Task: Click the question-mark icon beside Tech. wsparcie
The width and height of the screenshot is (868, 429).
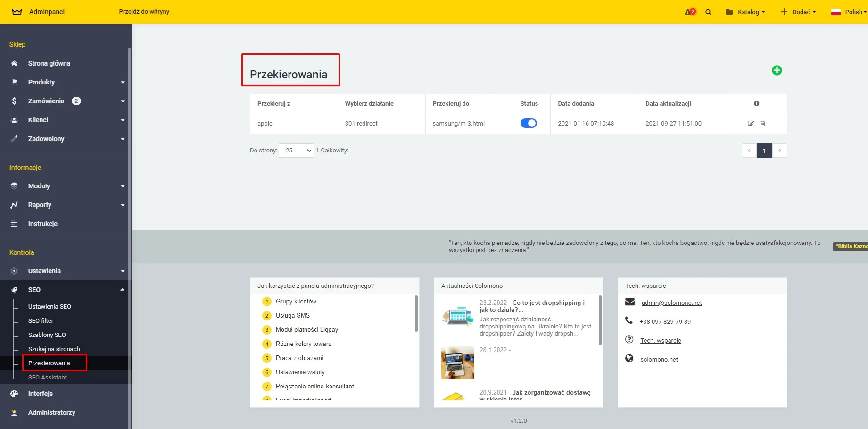Action: [x=629, y=339]
